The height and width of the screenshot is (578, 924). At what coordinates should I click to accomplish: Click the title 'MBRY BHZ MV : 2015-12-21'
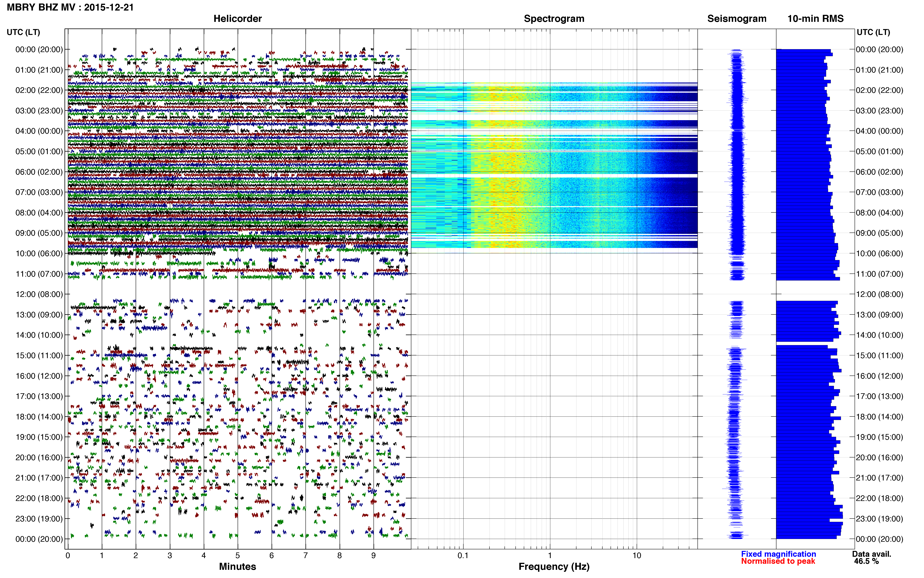pyautogui.click(x=70, y=7)
